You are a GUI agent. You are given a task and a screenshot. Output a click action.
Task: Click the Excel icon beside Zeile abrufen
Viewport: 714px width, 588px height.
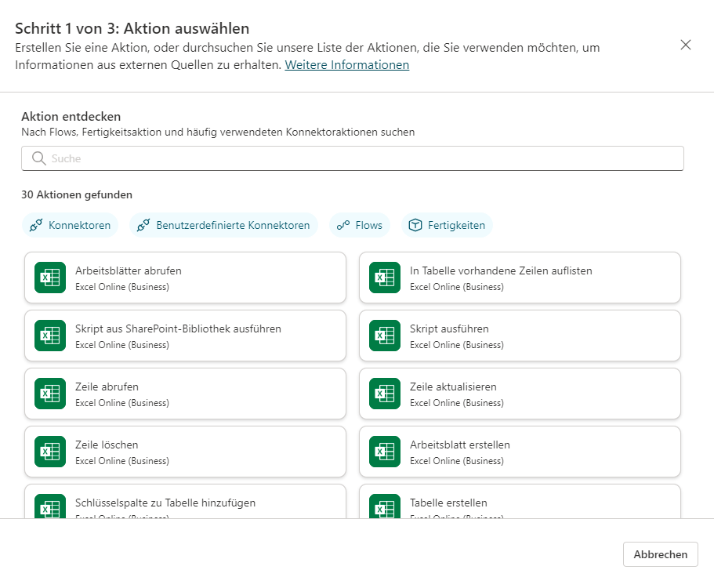click(x=50, y=394)
